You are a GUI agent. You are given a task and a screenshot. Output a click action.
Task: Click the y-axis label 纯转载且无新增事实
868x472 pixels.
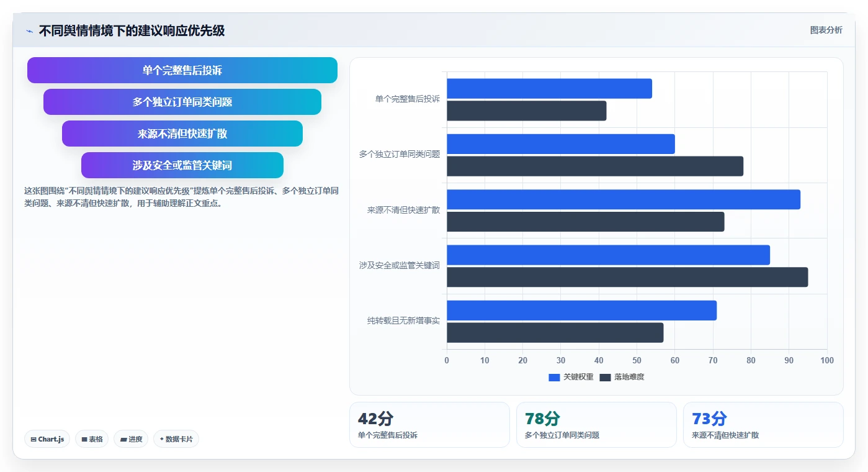(x=403, y=321)
